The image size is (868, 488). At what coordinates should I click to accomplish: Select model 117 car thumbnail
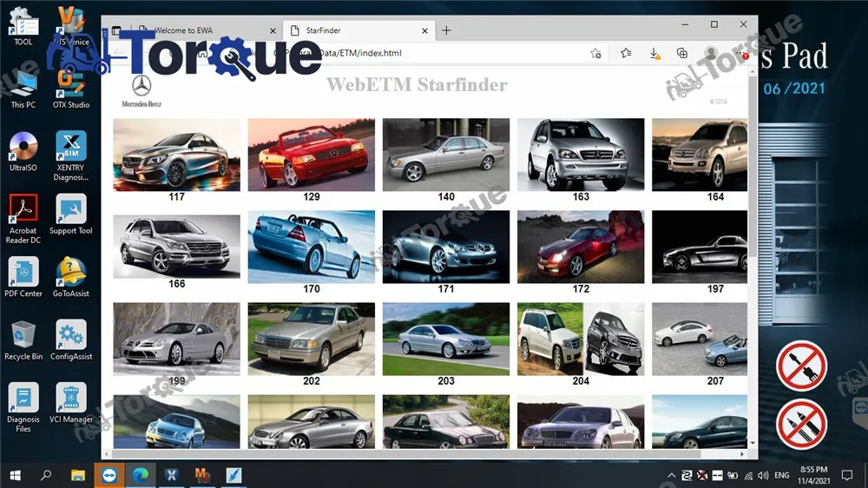tap(176, 155)
